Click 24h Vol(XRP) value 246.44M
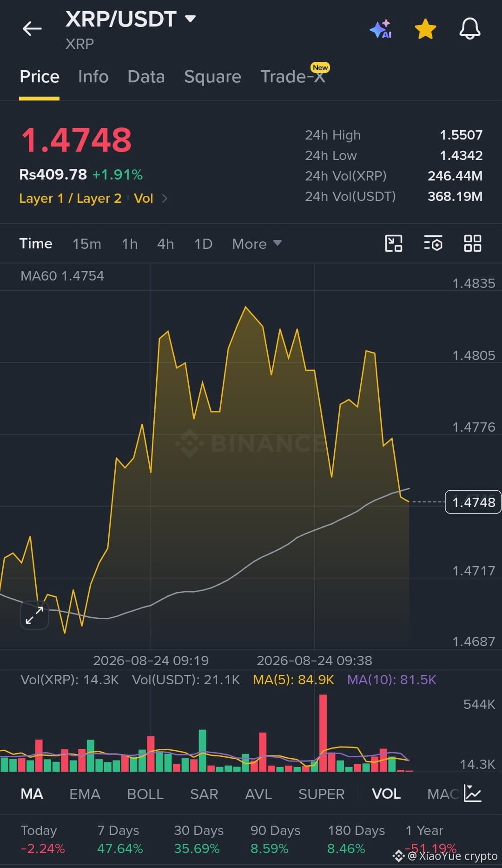The height and width of the screenshot is (868, 502). [455, 176]
